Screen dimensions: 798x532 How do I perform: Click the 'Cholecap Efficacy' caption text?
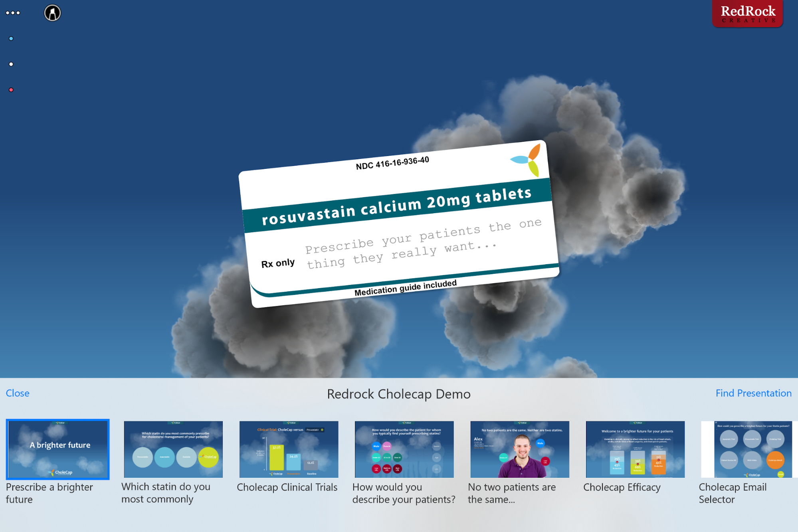point(622,487)
